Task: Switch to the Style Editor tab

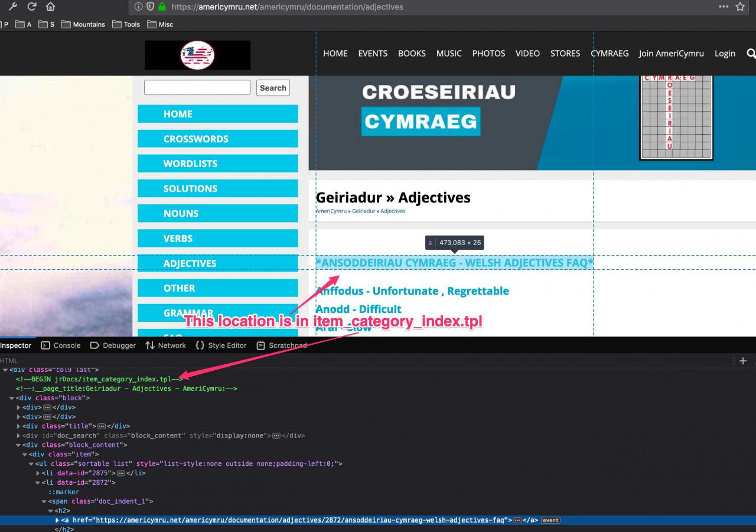Action: 221,345
